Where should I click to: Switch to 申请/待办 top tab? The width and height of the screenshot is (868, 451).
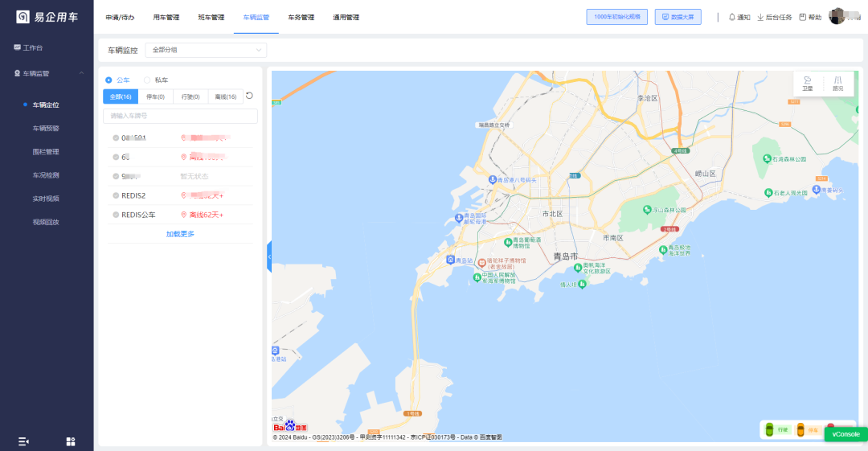click(120, 17)
